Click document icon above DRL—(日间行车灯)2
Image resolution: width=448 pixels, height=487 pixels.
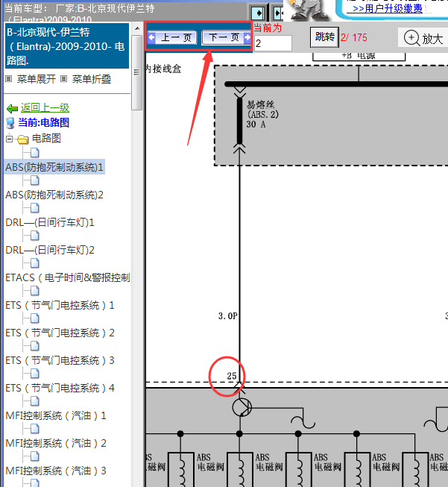[35, 236]
